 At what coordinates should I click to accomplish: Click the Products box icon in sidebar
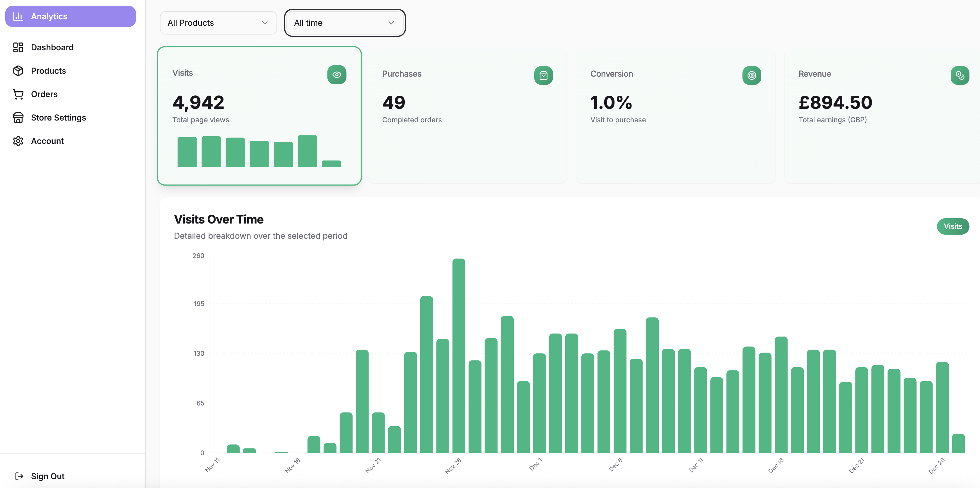[18, 71]
